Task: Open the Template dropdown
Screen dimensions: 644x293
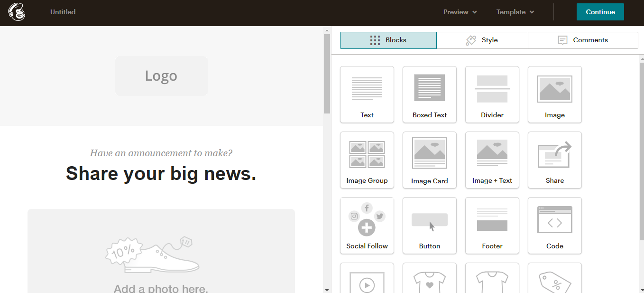Action: pyautogui.click(x=511, y=12)
